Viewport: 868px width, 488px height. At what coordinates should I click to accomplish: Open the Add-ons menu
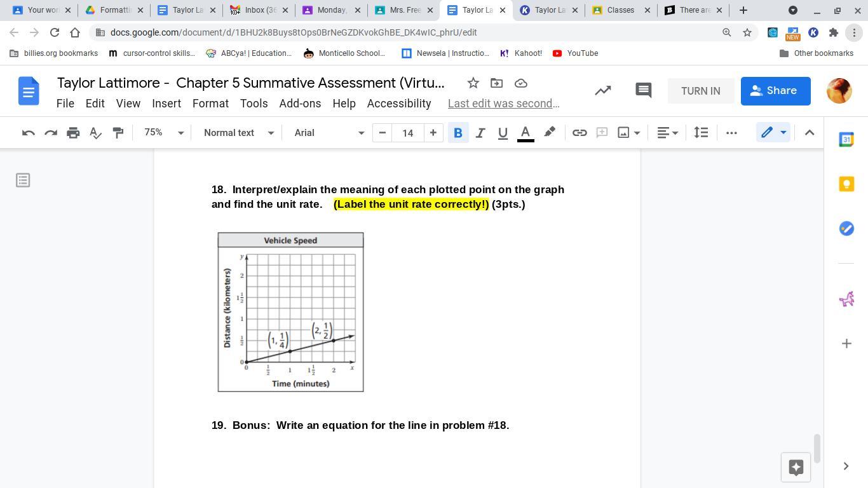click(300, 104)
